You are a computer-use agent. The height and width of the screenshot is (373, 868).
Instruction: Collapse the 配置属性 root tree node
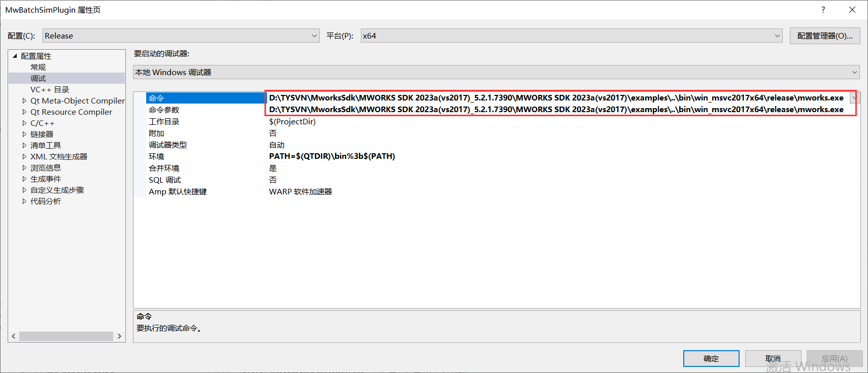(15, 56)
